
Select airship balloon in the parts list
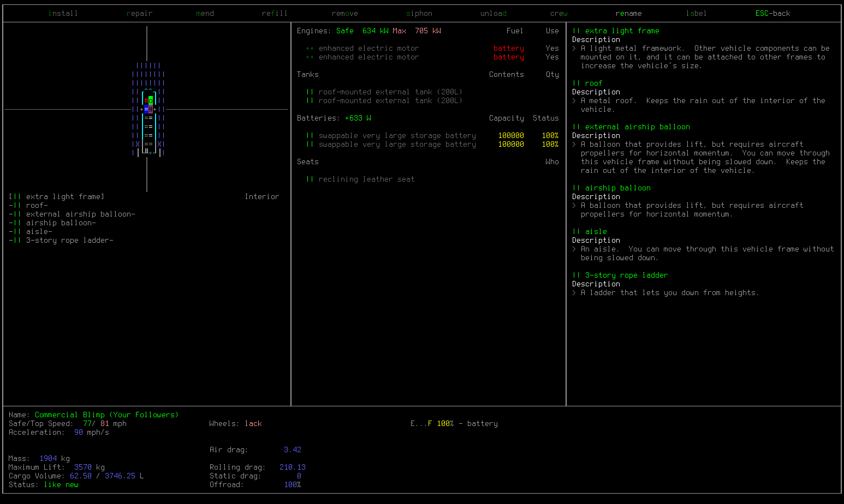tap(52, 223)
